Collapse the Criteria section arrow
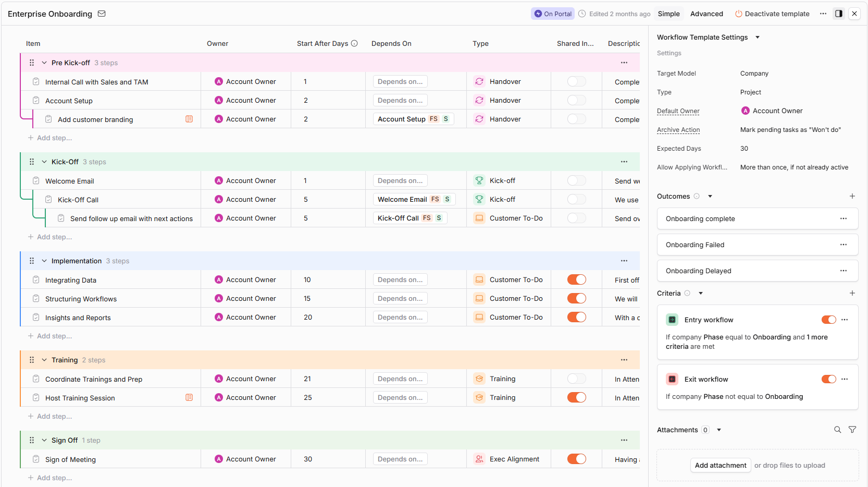 click(x=701, y=293)
